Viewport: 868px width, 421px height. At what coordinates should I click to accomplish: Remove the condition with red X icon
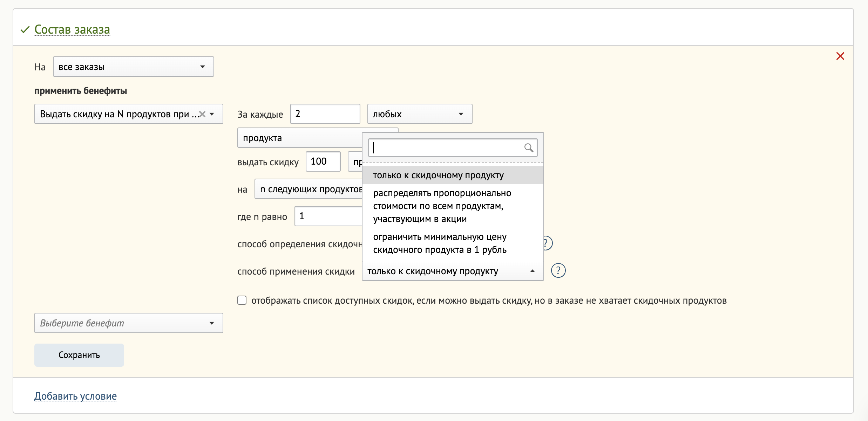tap(840, 56)
